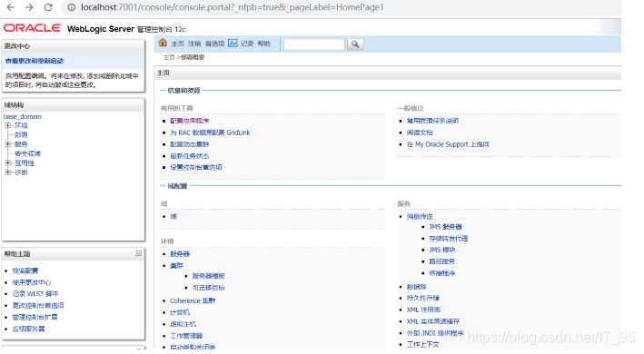644x354 pixels.
Task: Click the magnifier search button
Action: (x=355, y=44)
